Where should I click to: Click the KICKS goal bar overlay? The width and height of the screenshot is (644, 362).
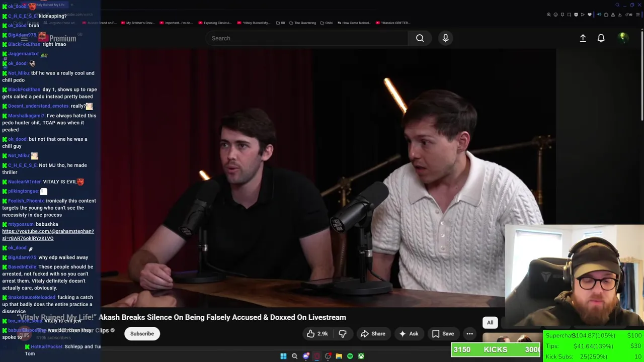click(x=496, y=349)
